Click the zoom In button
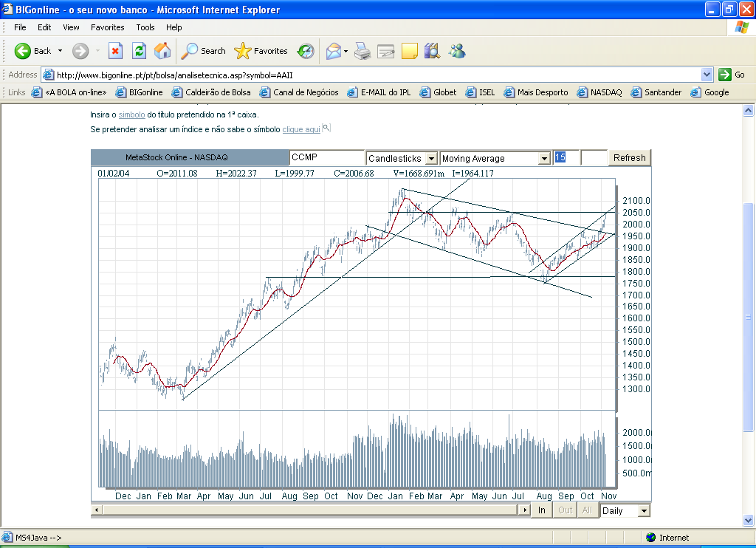756x548 pixels. 542,510
